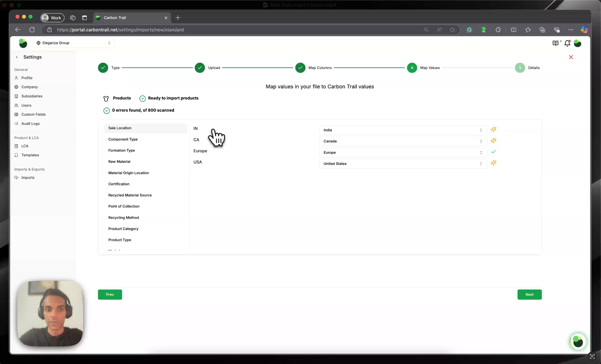Image resolution: width=601 pixels, height=364 pixels.
Task: Click the green checkmark beside Europe mapping
Action: 494,152
